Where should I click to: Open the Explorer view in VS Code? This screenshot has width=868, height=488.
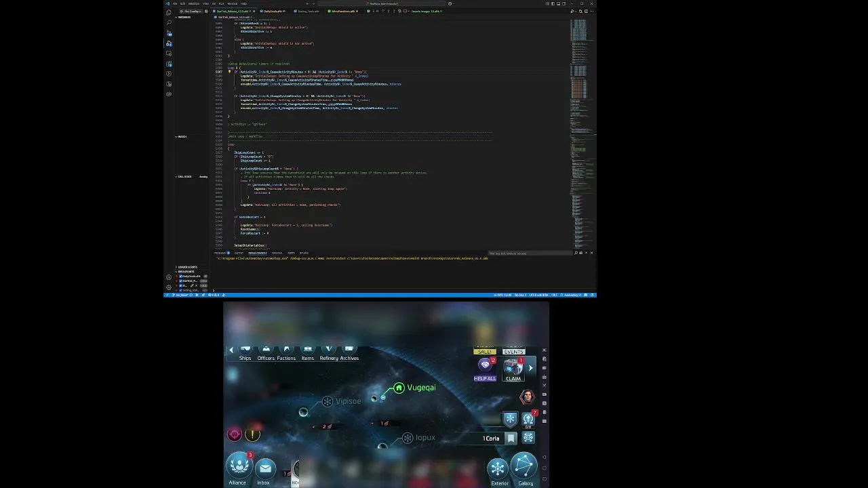[169, 13]
